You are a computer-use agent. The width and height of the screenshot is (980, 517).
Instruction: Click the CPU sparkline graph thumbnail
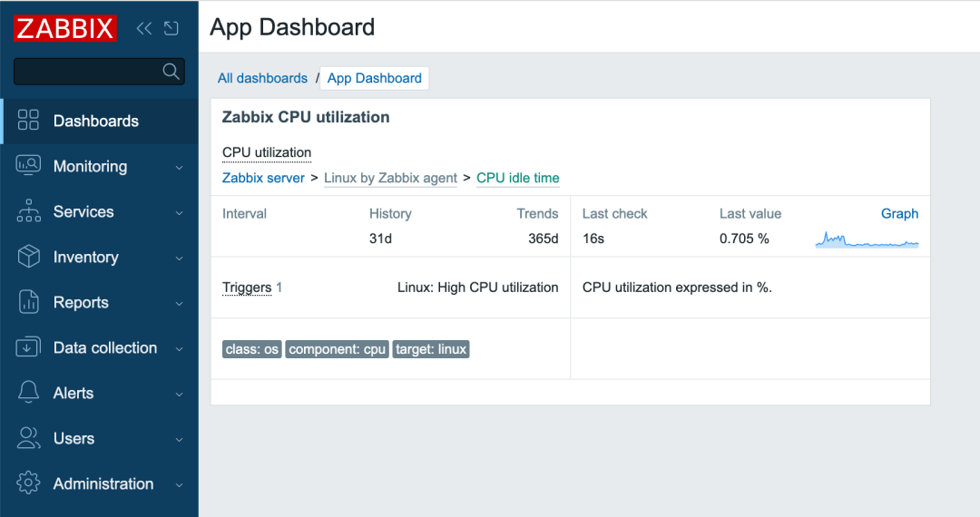[867, 239]
